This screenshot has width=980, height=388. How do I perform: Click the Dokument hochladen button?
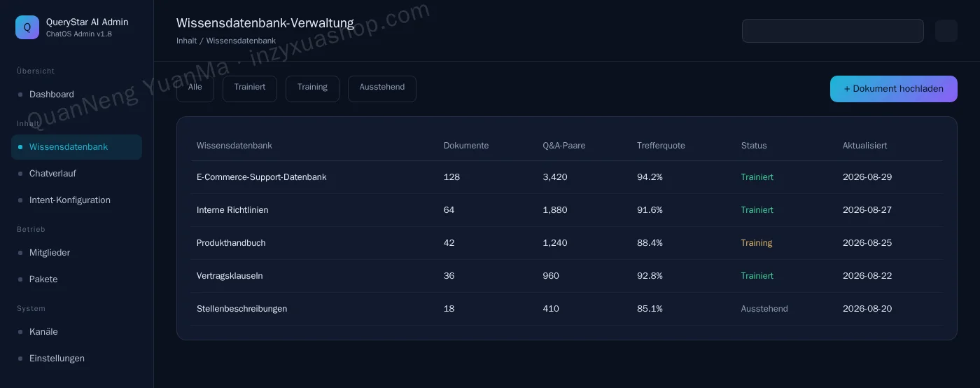(x=894, y=89)
